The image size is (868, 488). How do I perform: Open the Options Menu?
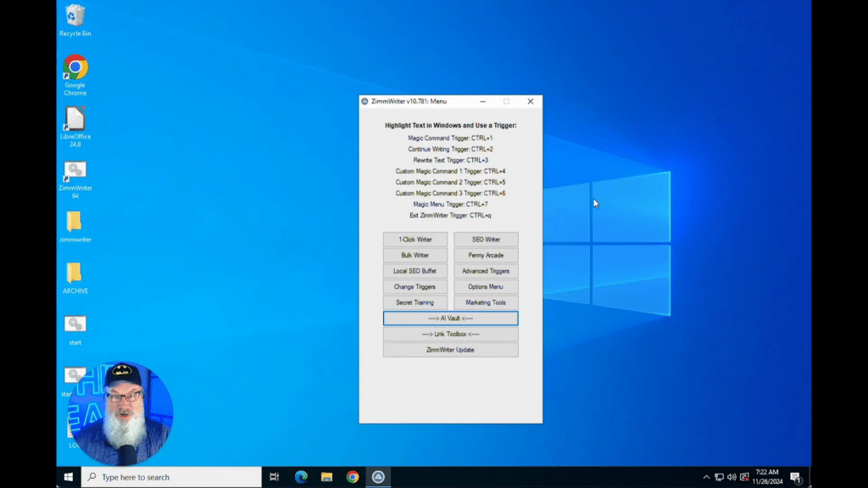pos(486,286)
